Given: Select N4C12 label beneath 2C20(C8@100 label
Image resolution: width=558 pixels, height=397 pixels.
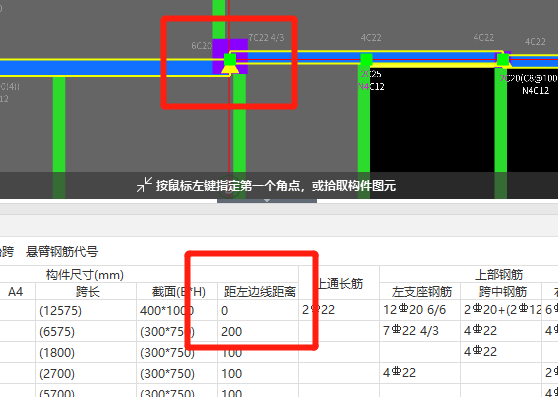Looking at the screenshot, I should tap(536, 91).
